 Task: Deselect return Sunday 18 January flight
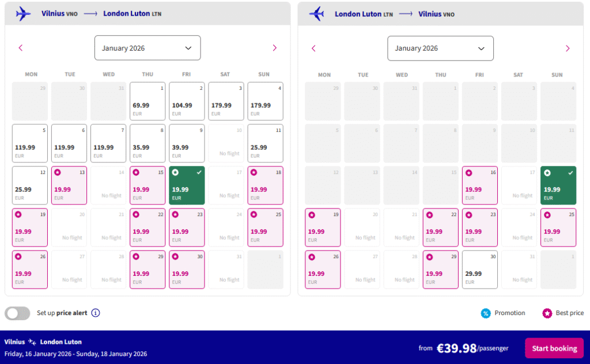pos(558,185)
